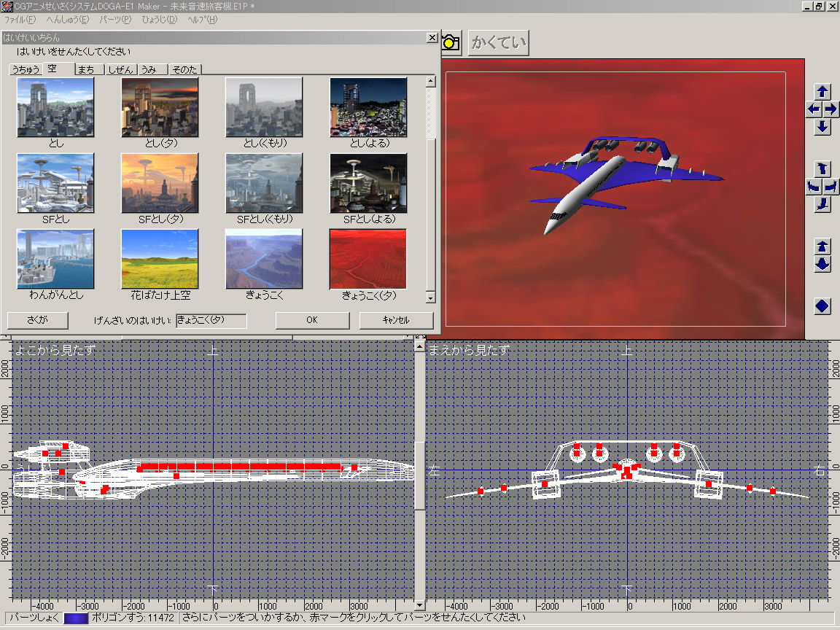Confirm the background with the OK button
The image size is (840, 630).
(312, 320)
